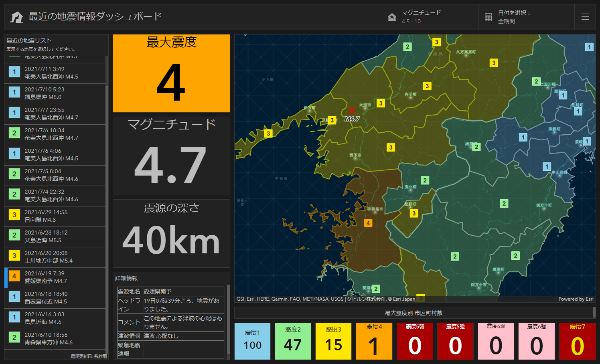Click the 震度1 blue count tile

[x=252, y=341]
